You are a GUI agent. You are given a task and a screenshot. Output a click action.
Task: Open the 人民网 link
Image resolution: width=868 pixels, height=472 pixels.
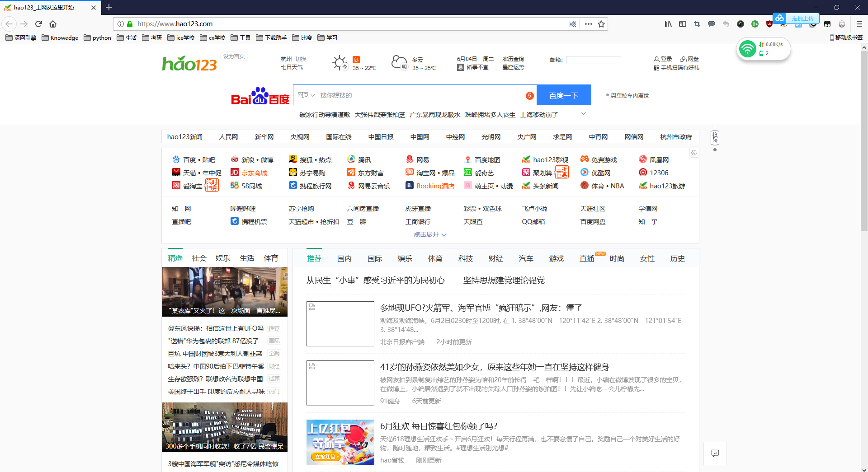[229, 137]
